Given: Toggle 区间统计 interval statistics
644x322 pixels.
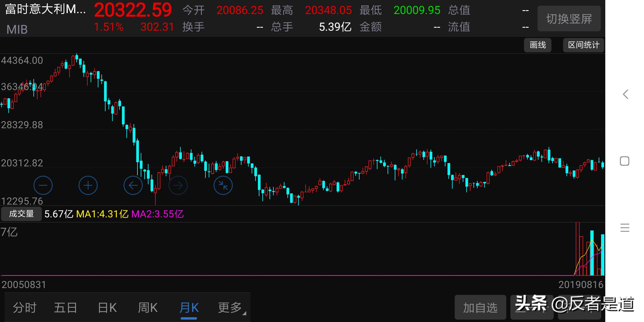Looking at the screenshot, I should tap(583, 45).
